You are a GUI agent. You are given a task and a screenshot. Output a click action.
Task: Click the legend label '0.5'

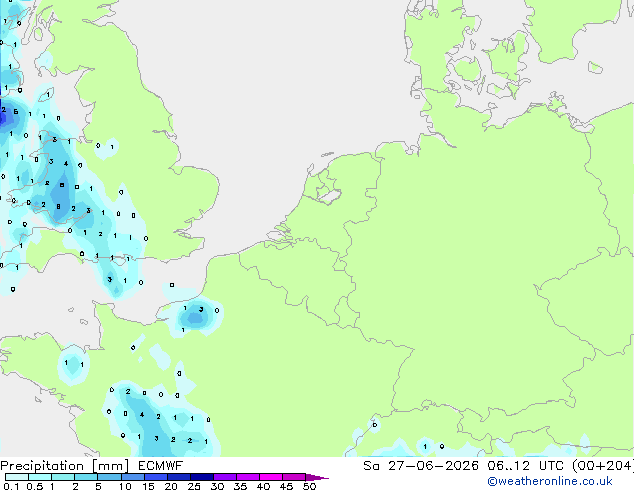tap(35, 486)
